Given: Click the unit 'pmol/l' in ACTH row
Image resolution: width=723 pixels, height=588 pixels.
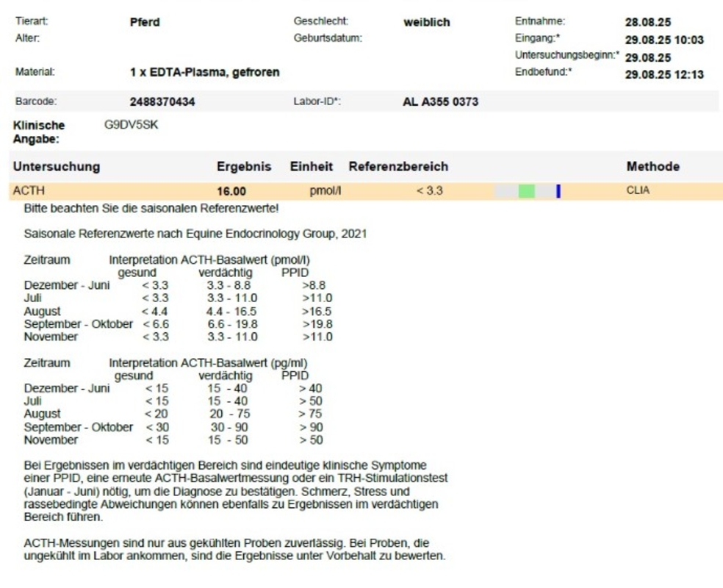Looking at the screenshot, I should [325, 190].
